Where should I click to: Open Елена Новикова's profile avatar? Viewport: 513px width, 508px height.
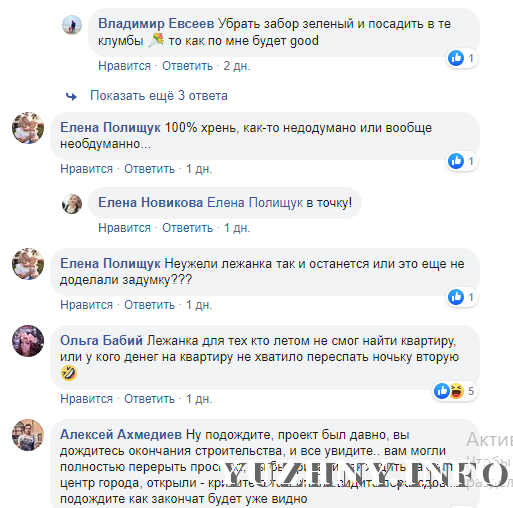click(72, 204)
